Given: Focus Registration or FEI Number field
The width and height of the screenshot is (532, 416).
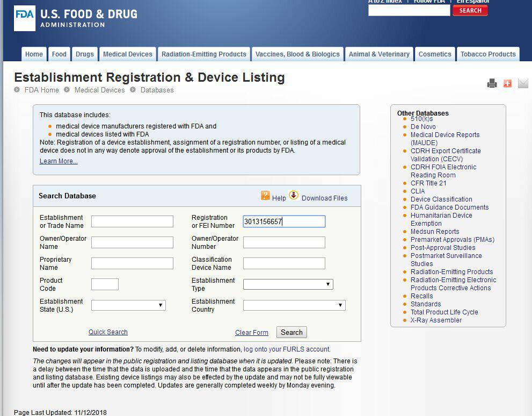Looking at the screenshot, I should pos(285,221).
